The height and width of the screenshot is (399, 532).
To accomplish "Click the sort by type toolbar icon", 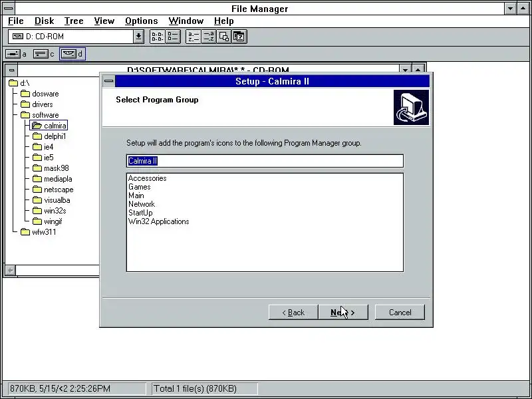I will 209,37.
